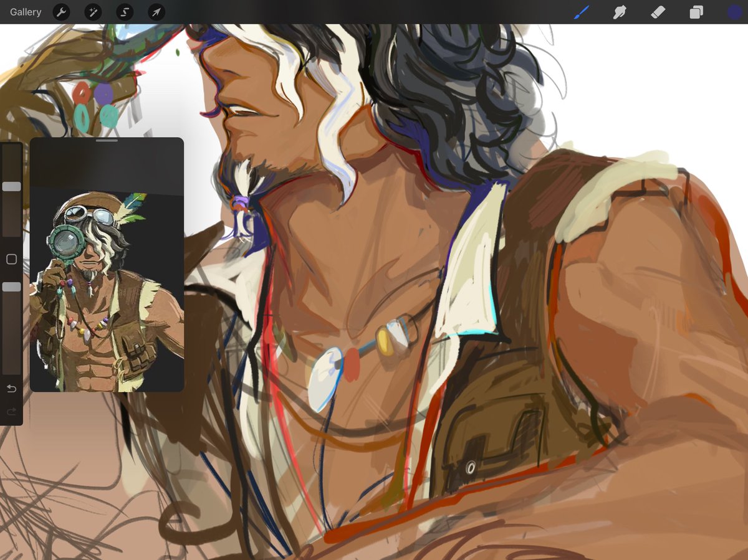Click the brush size slider handle
The height and width of the screenshot is (560, 748).
11,186
